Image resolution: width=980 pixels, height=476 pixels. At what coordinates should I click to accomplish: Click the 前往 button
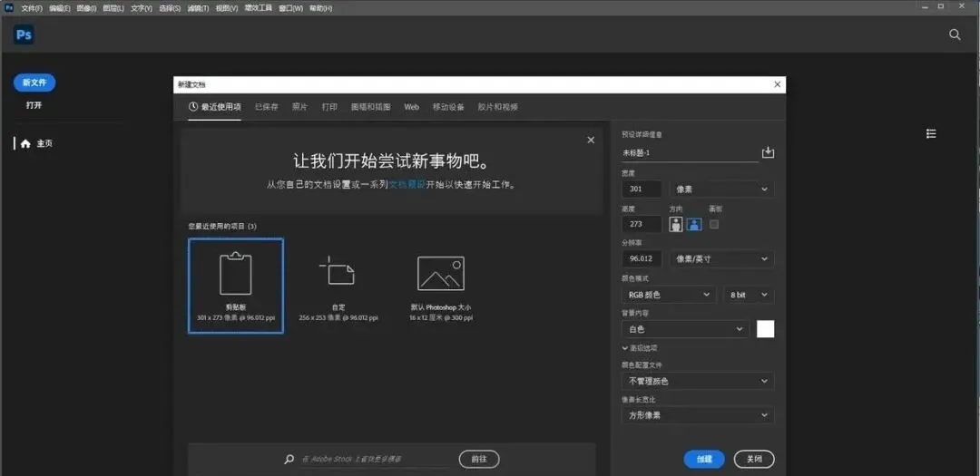479,459
